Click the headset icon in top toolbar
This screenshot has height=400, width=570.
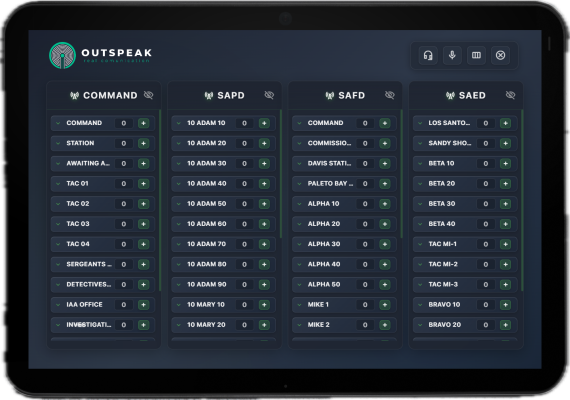point(428,55)
